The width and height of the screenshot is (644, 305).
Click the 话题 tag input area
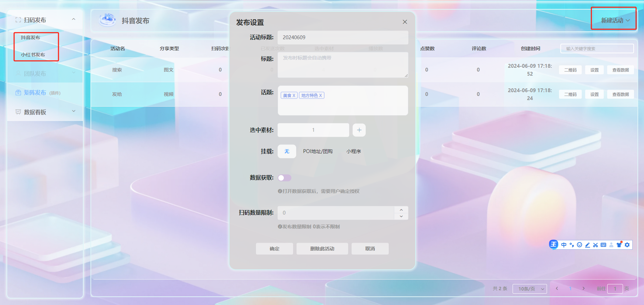[x=343, y=100]
